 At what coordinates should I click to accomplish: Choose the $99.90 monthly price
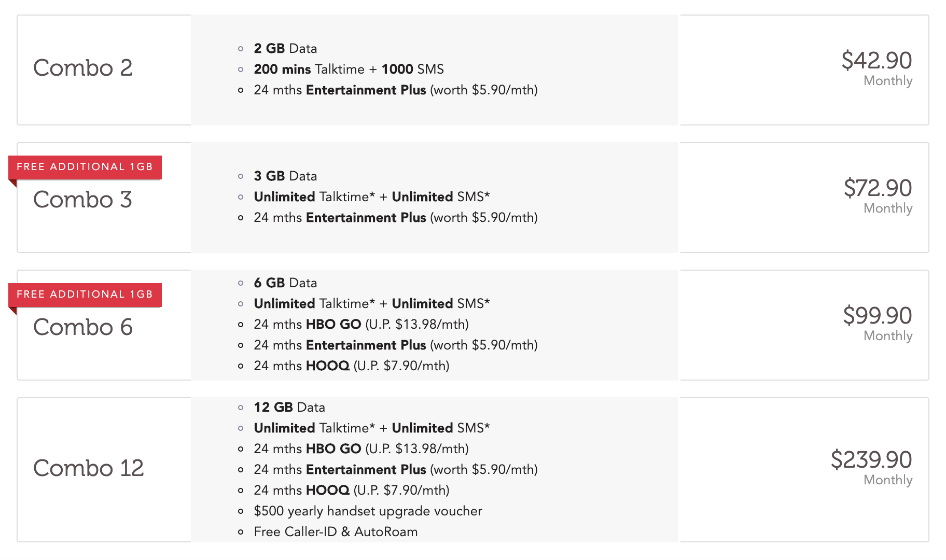coord(878,316)
